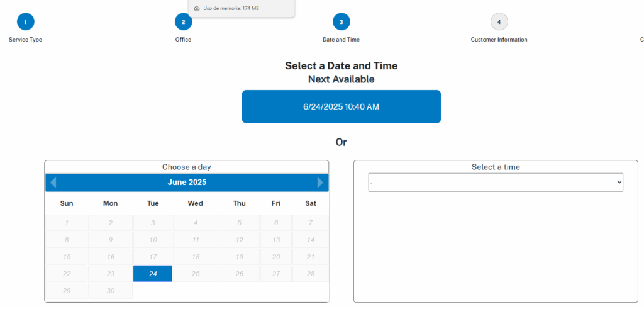
Task: Click step 3 Date and Time circle
Action: [341, 22]
